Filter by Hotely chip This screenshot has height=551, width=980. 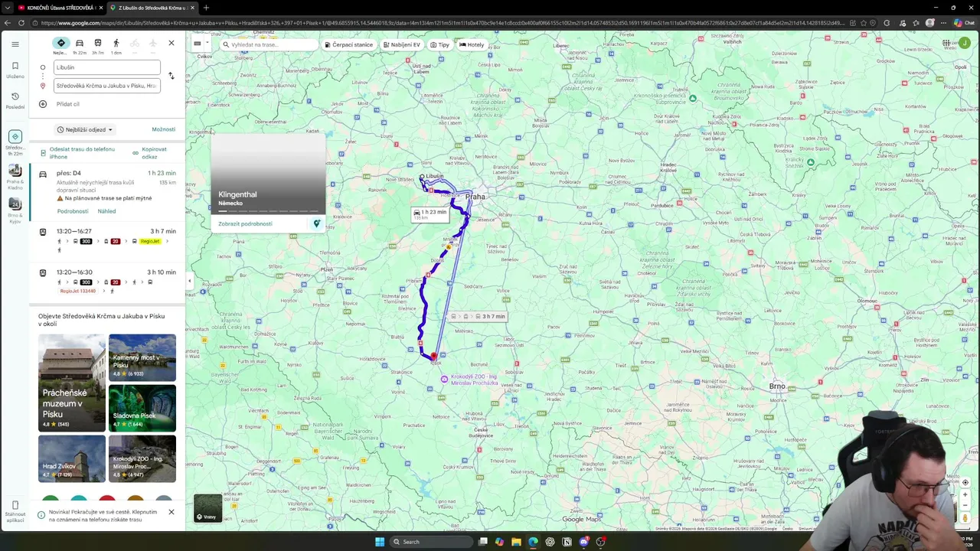tap(472, 44)
